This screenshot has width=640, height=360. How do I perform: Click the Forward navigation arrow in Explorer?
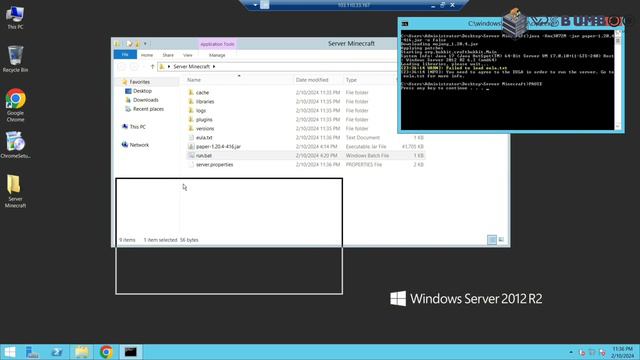[134, 67]
